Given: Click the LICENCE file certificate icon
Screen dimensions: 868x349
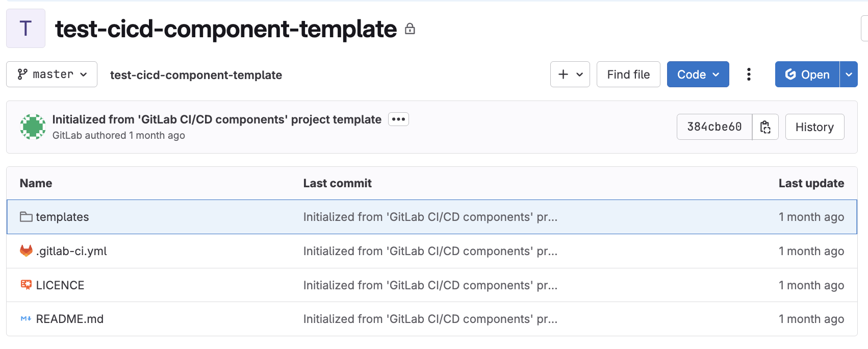Looking at the screenshot, I should point(26,285).
